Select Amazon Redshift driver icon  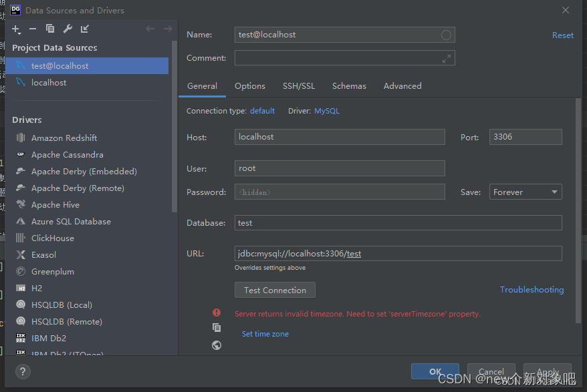pyautogui.click(x=21, y=138)
